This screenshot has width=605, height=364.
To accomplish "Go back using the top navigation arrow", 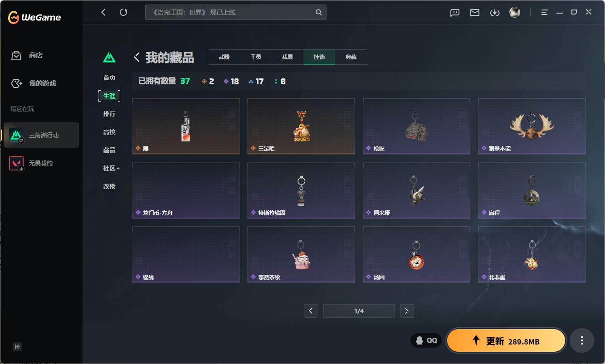I will point(103,12).
